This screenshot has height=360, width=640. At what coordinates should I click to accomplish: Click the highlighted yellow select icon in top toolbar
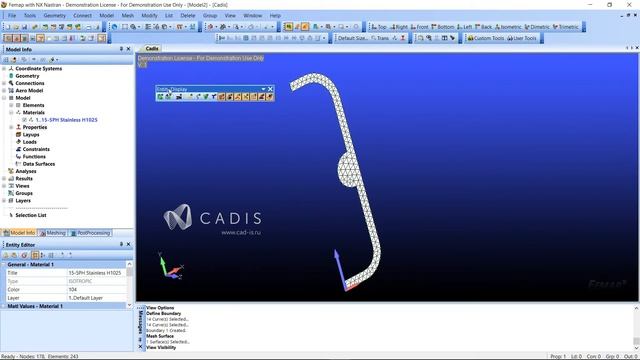pos(288,27)
